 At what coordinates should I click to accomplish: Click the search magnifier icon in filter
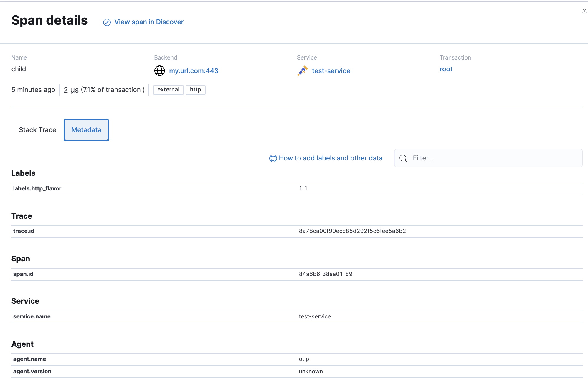pos(403,158)
